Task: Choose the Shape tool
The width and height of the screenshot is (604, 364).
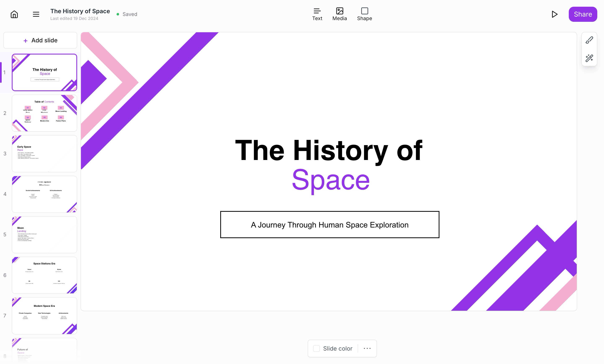Action: [x=364, y=14]
